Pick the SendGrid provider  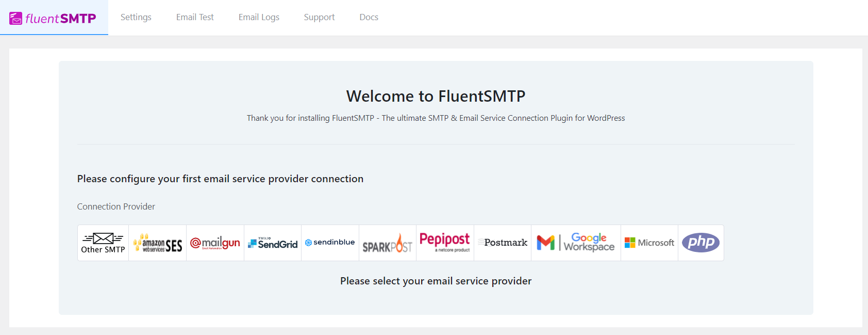[273, 243]
